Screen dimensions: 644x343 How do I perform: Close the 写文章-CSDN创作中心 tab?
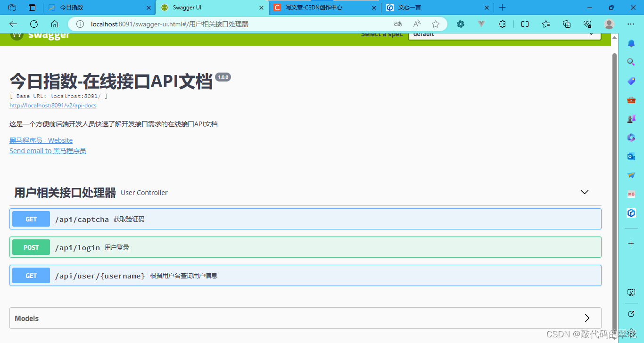tap(374, 8)
